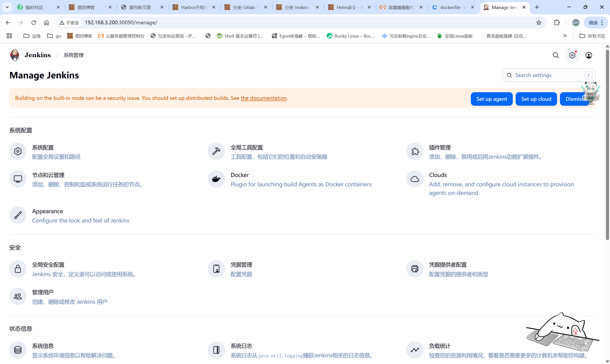The width and height of the screenshot is (610, 364).
Task: Click the 不安全 site security indicator
Action: (69, 23)
